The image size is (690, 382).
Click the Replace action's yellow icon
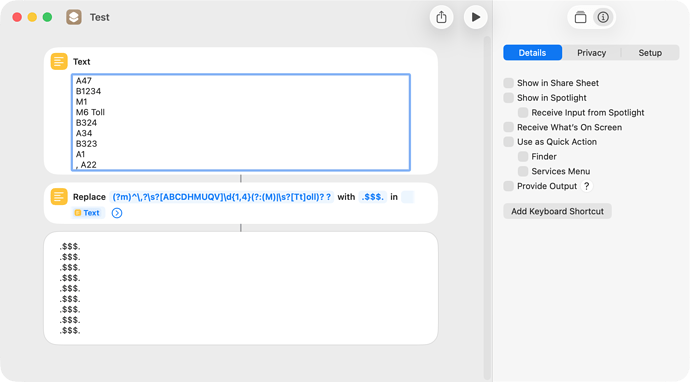pos(59,197)
